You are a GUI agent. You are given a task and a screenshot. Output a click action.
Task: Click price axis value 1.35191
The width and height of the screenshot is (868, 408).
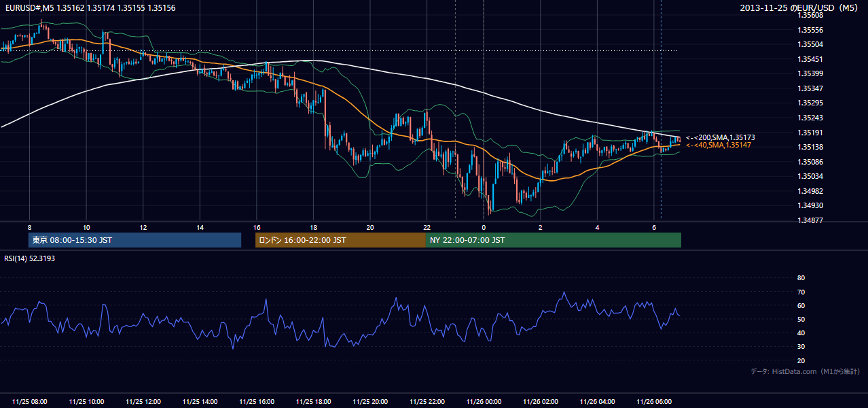pyautogui.click(x=810, y=133)
